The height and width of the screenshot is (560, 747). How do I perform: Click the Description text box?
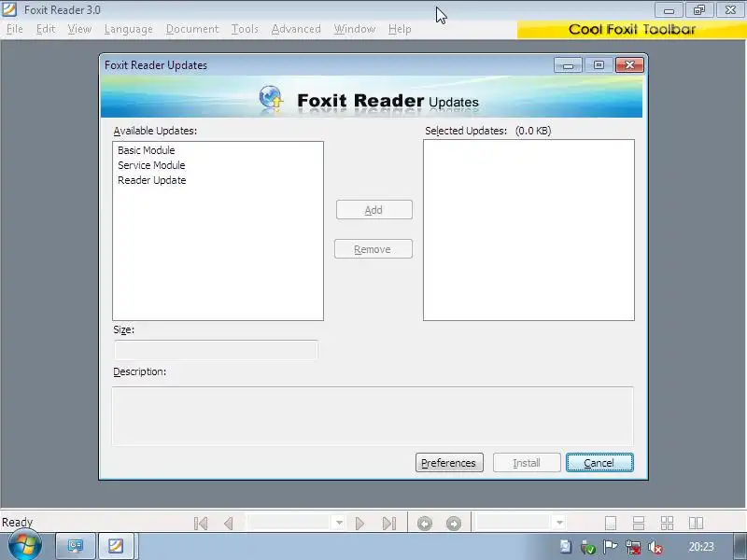373,416
